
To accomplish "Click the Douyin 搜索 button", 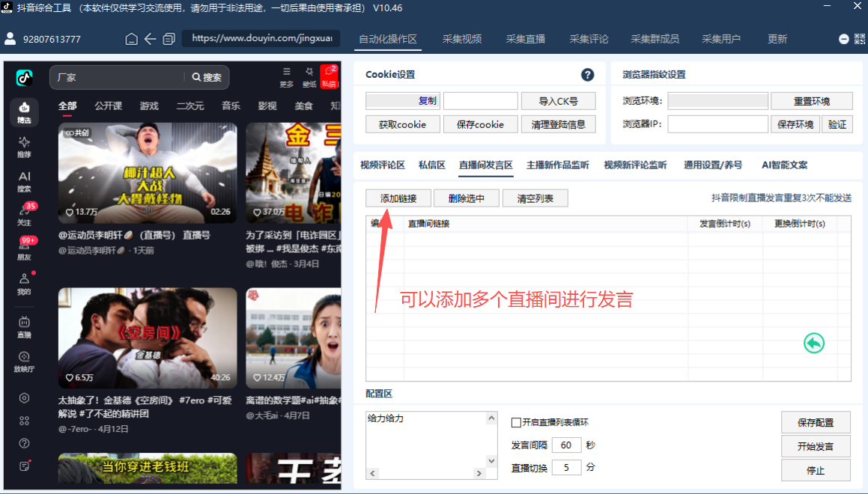I will (x=207, y=77).
